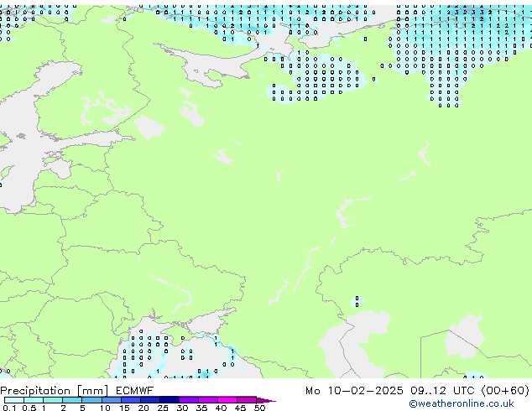This screenshot has width=532, height=411.
Task: Select the 25–30 mm dark blue swatch
Action: (169, 400)
